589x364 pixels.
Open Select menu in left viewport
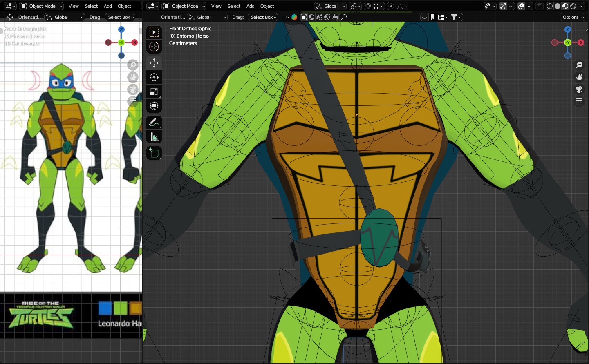[91, 6]
